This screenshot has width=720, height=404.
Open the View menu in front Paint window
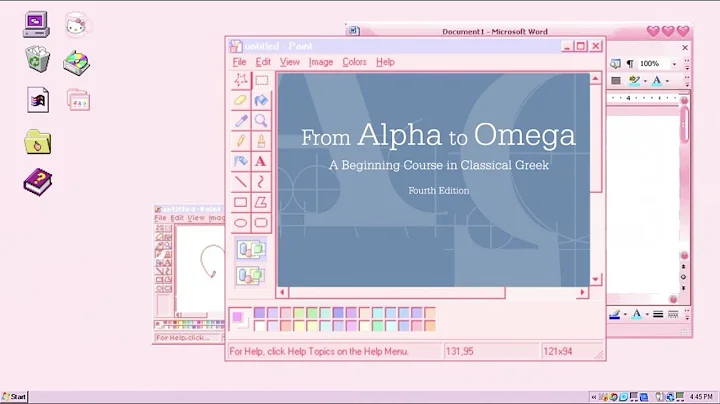(x=290, y=62)
